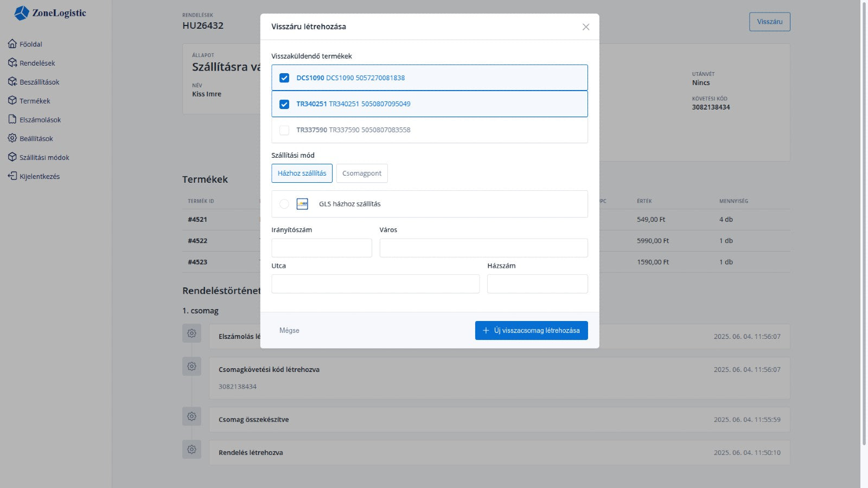The height and width of the screenshot is (488, 868).
Task: Uncheck the TR340251 product checkbox
Action: coord(284,104)
